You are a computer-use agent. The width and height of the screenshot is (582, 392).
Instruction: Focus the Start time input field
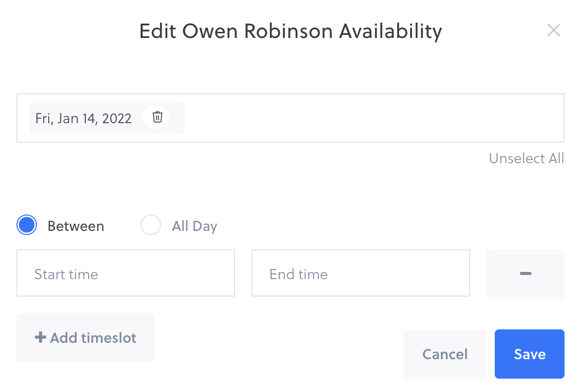(x=125, y=273)
